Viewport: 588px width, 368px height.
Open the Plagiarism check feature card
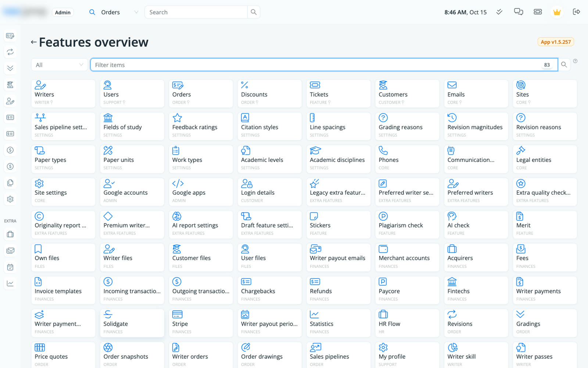click(x=407, y=225)
